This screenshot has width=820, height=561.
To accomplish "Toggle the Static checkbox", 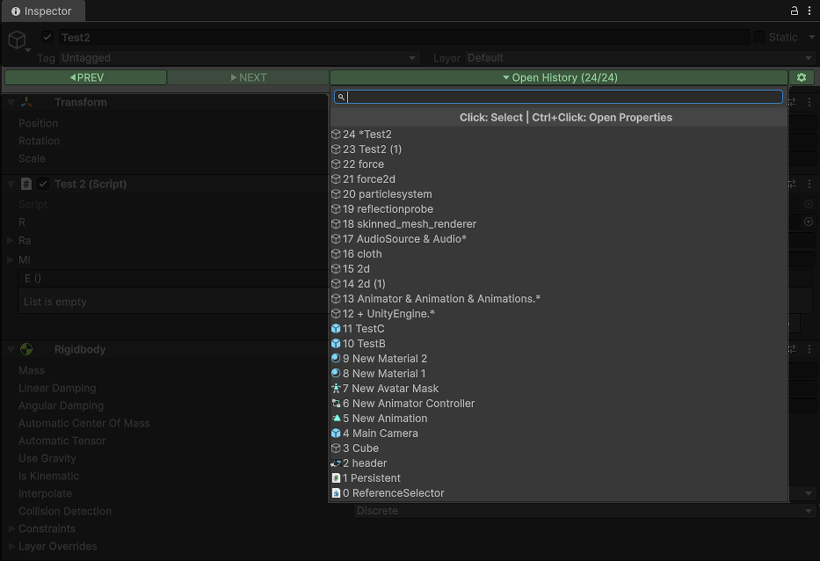I will (x=759, y=37).
